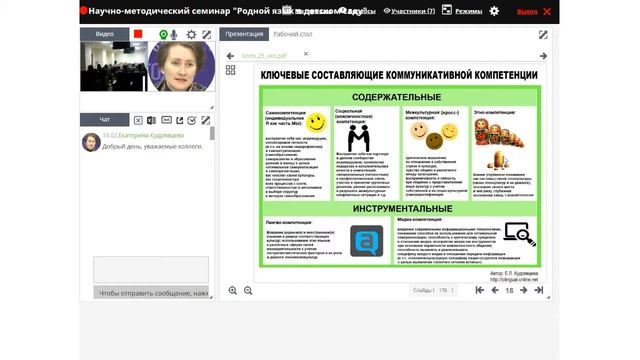Go to next document with right arrow
640x360 pixels.
click(x=543, y=56)
